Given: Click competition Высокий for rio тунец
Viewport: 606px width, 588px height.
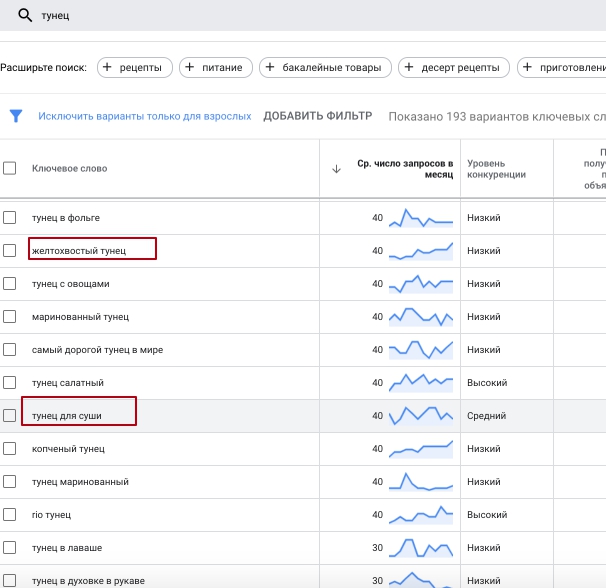Looking at the screenshot, I should point(487,515).
